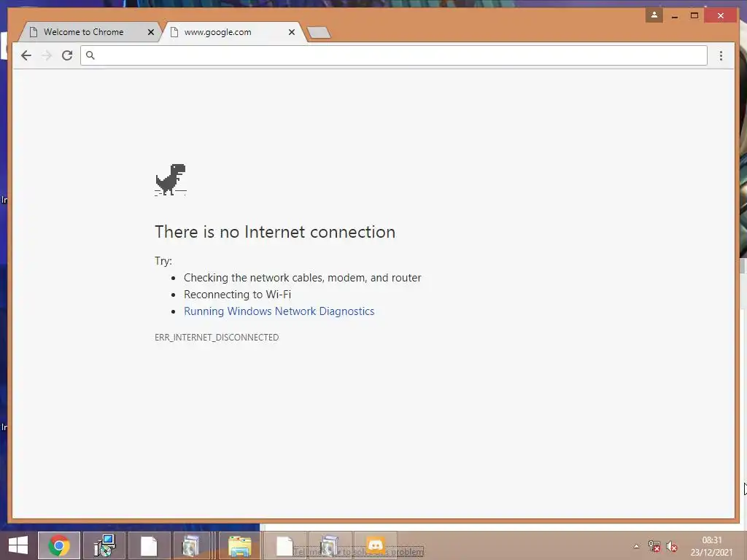Open Discord from the taskbar
This screenshot has height=560, width=747.
coord(376,545)
